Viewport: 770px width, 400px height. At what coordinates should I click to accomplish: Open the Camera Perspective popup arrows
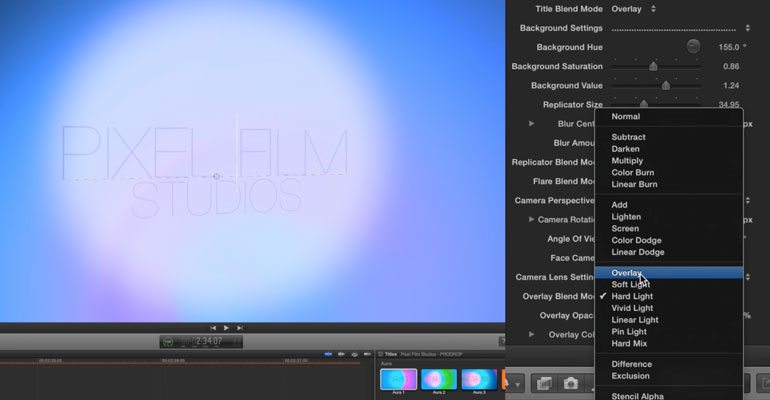point(747,200)
